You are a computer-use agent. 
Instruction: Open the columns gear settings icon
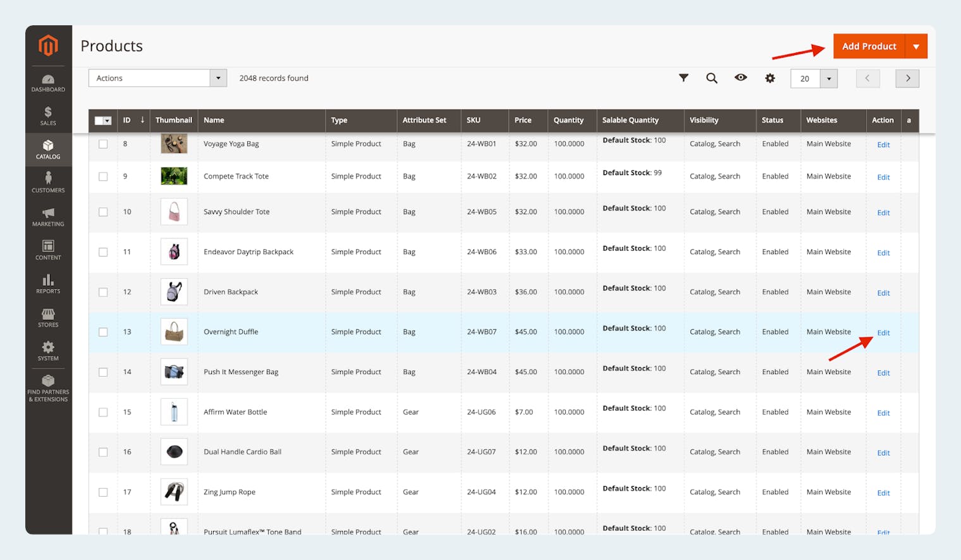[x=769, y=78]
